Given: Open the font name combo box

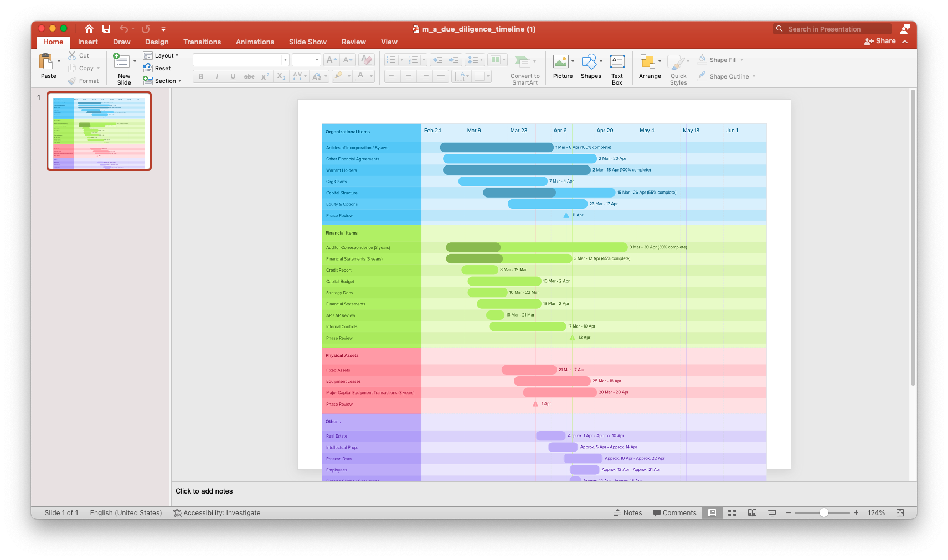Looking at the screenshot, I should point(241,60).
